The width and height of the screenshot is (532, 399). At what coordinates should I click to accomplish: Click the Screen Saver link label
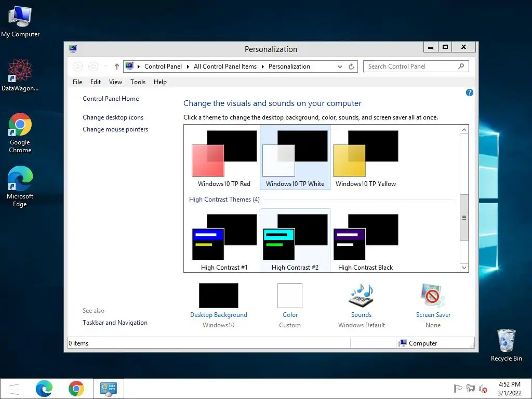tap(433, 315)
